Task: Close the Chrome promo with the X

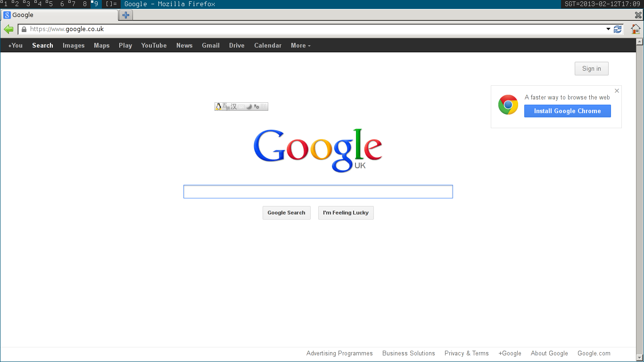Action: (617, 91)
